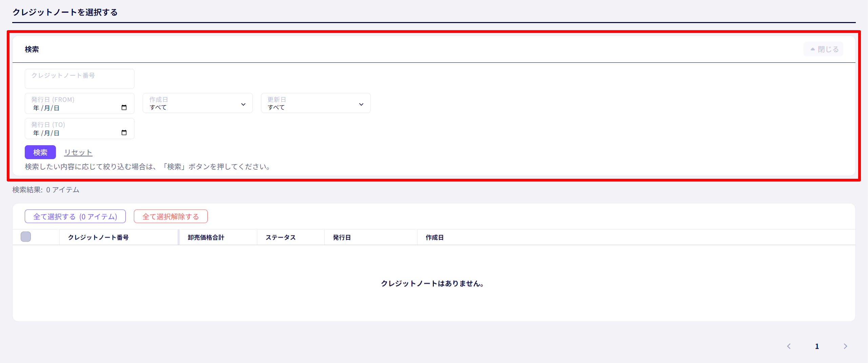
Task: Click 全て選択解除する button
Action: click(x=171, y=216)
